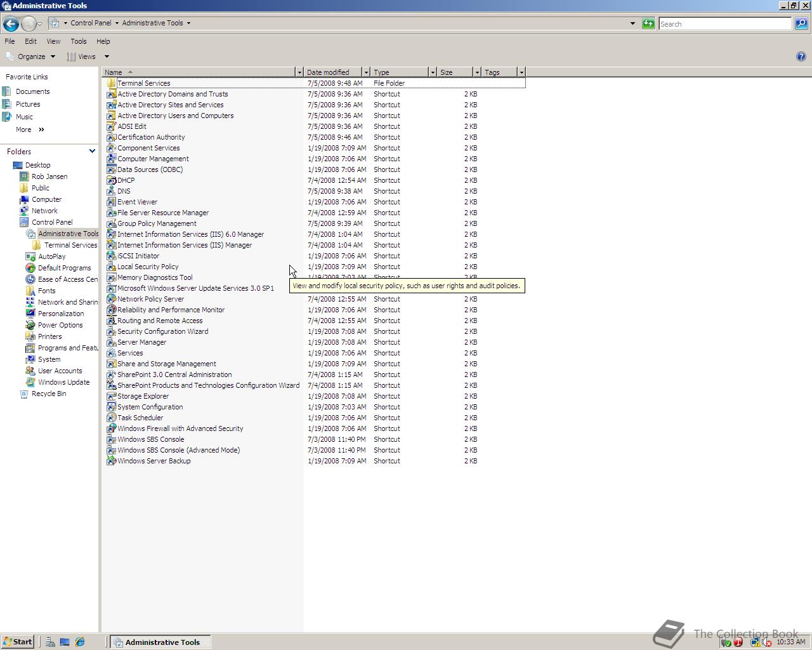The width and height of the screenshot is (812, 650).
Task: Select Terminal Services in folder tree
Action: coord(70,245)
